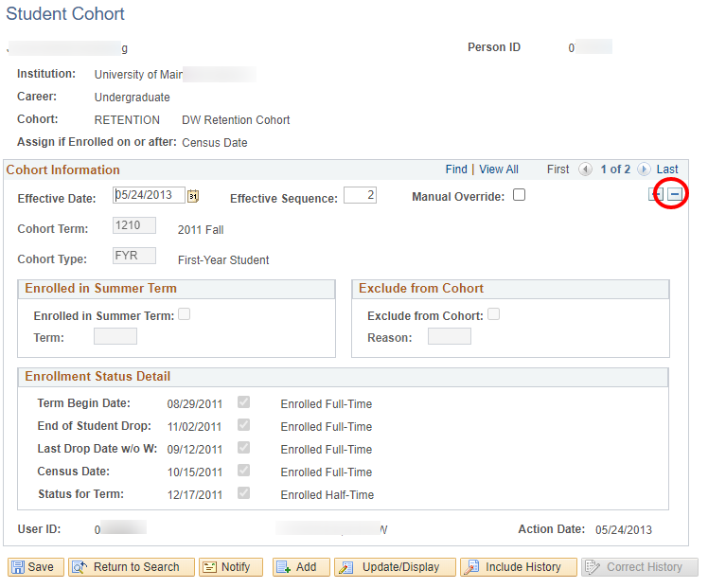This screenshot has width=708, height=588.
Task: Select the Term Begin Date value 08/29/2011
Action: (195, 404)
